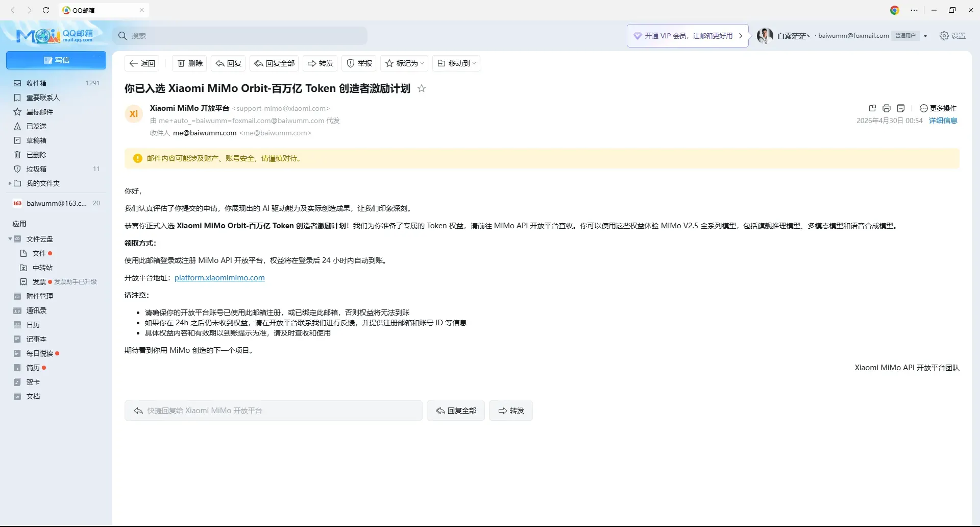
Task: Reply using 回复 button
Action: pos(228,63)
